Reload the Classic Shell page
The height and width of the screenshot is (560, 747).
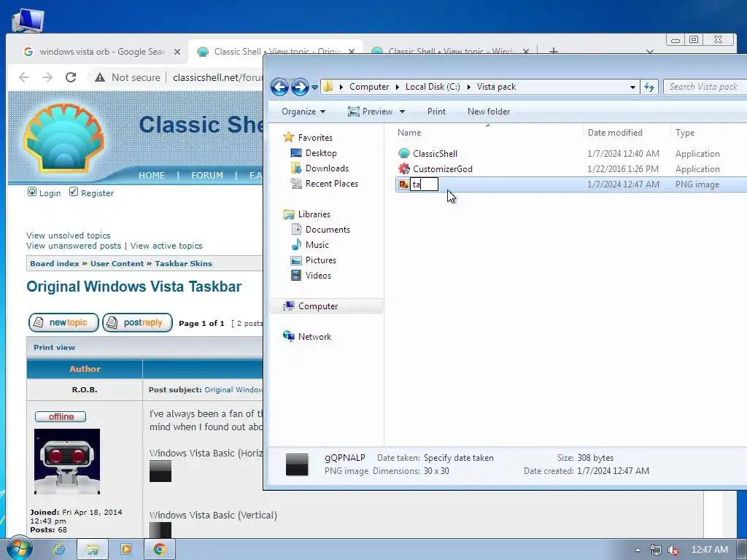tap(71, 77)
